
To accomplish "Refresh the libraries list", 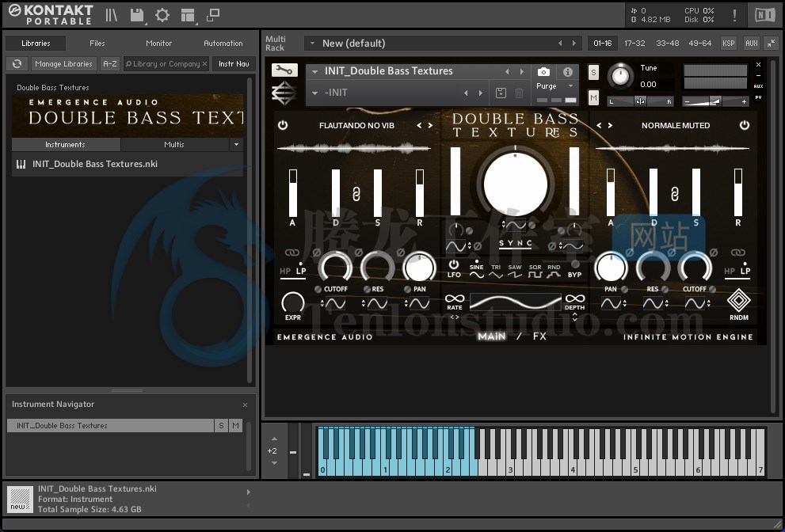I will [17, 63].
